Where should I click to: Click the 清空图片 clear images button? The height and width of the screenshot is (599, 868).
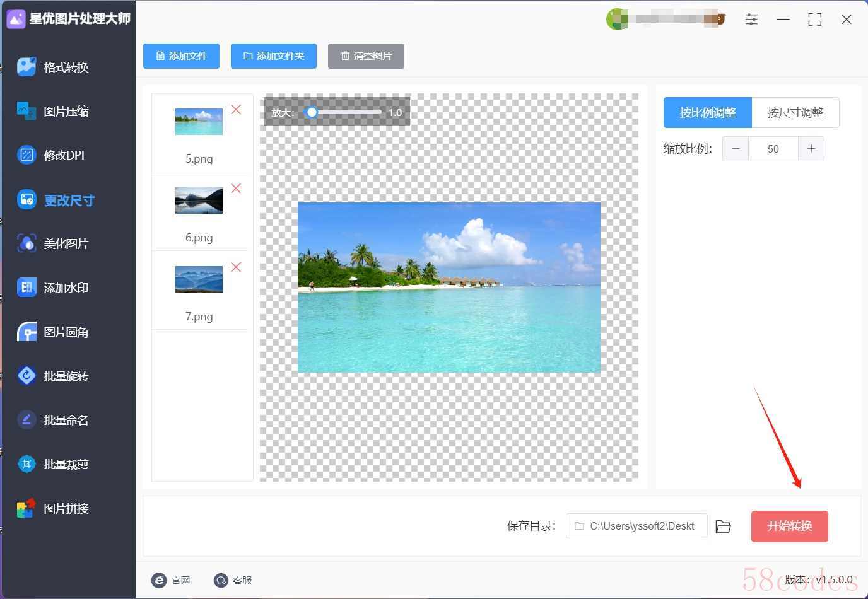click(x=366, y=56)
